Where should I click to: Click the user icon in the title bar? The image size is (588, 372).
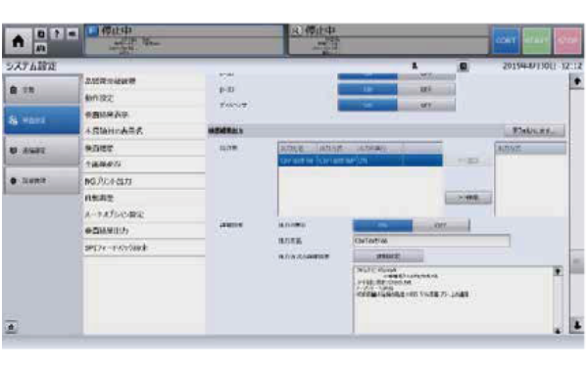pyautogui.click(x=415, y=66)
